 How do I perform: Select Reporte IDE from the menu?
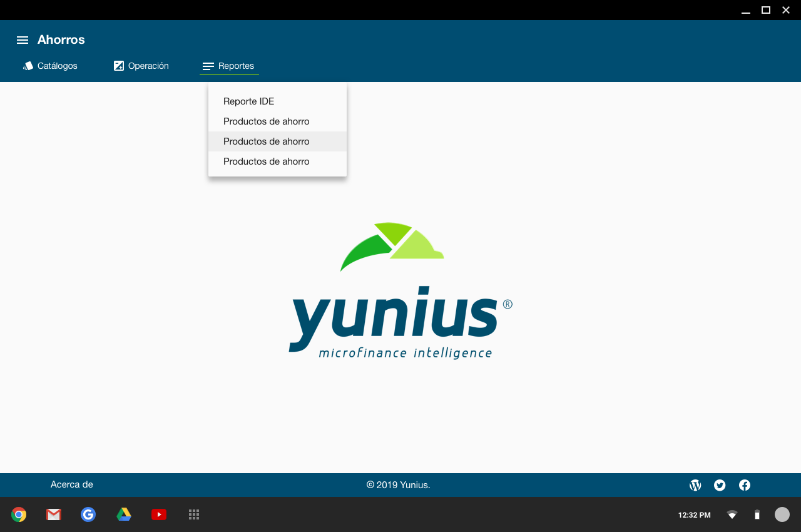point(249,101)
